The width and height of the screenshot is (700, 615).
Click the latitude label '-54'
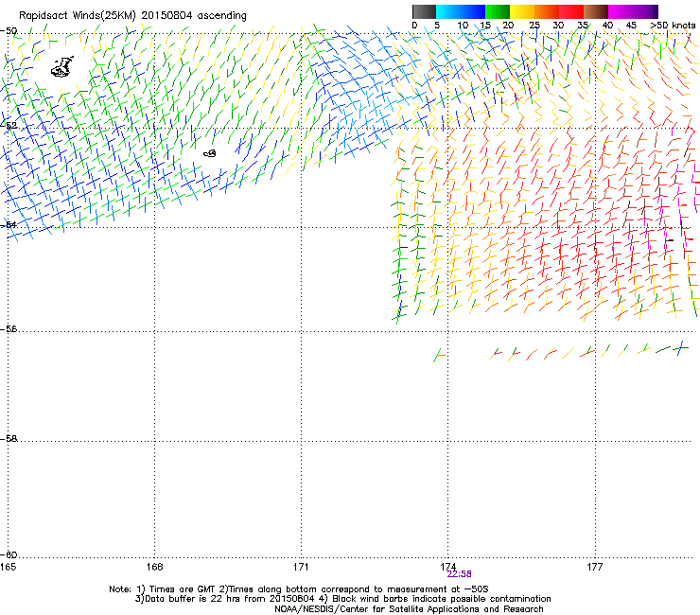click(x=9, y=224)
